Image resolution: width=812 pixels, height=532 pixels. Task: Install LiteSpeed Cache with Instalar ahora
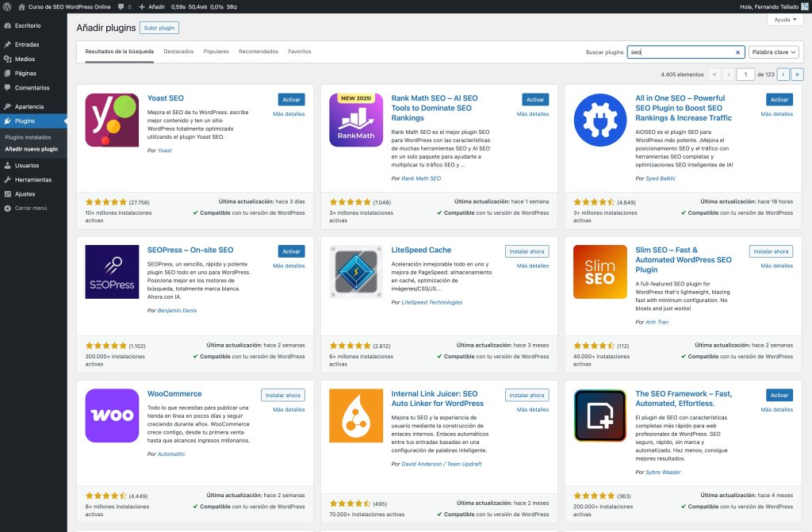(527, 251)
